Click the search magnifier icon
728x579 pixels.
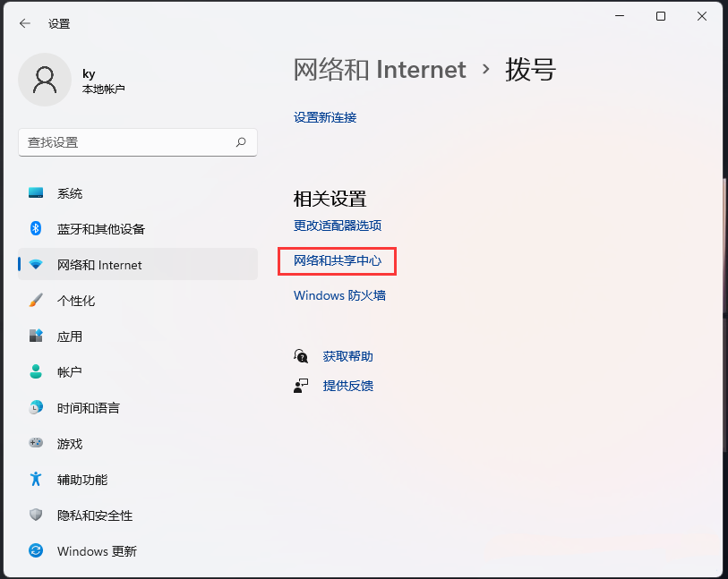point(241,142)
